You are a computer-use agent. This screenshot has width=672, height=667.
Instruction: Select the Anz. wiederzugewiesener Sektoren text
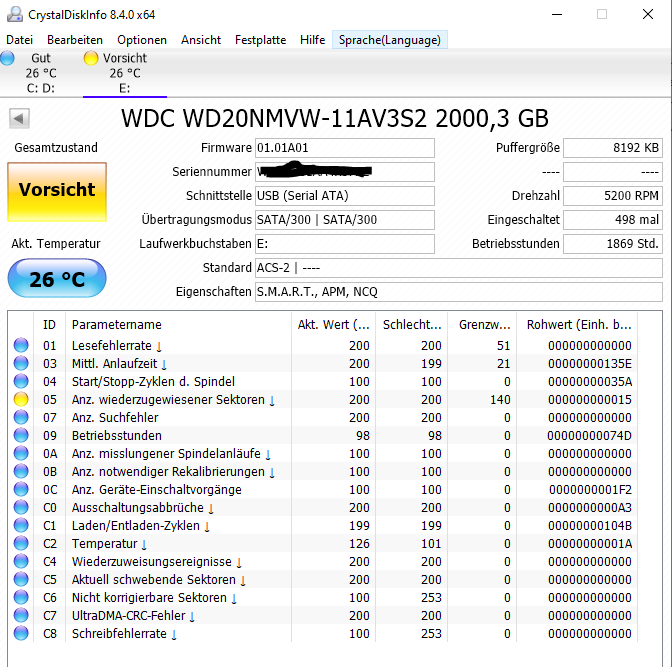click(x=168, y=399)
